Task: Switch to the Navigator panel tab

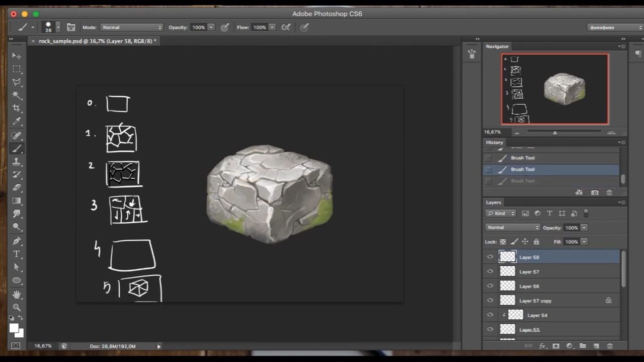Action: coord(497,46)
